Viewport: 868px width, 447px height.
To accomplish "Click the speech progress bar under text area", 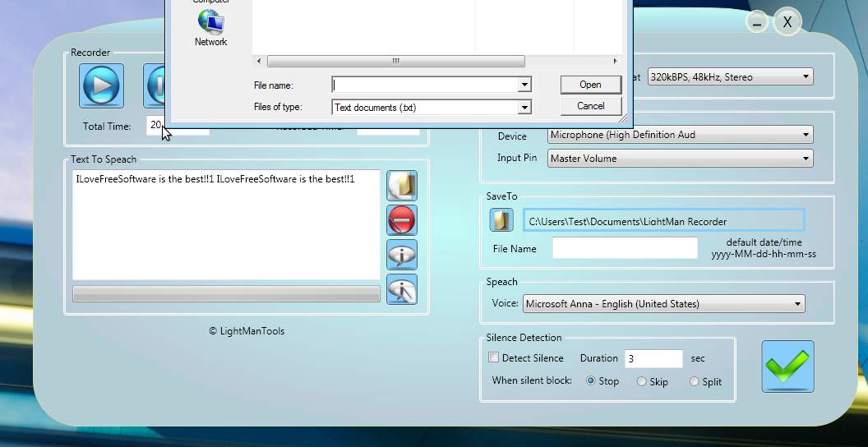I will click(226, 294).
